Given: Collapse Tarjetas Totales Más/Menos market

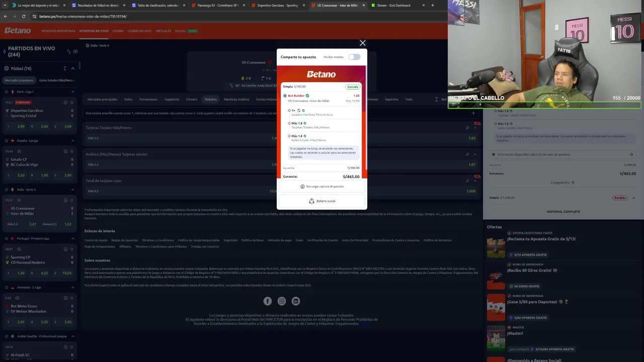Looking at the screenshot, I should (475, 128).
